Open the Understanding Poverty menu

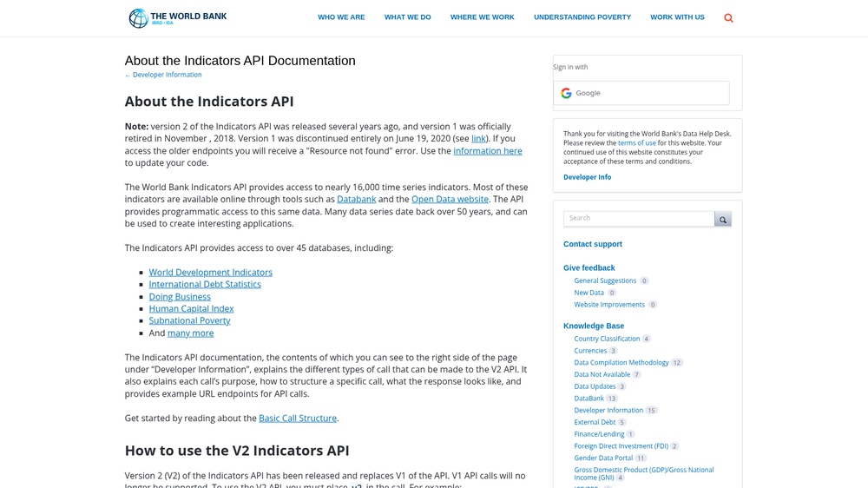pyautogui.click(x=582, y=17)
